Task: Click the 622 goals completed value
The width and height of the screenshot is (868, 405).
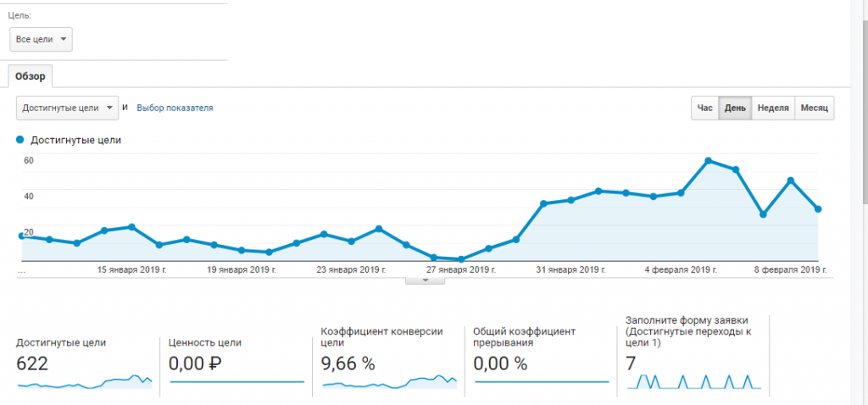Action: (x=33, y=364)
